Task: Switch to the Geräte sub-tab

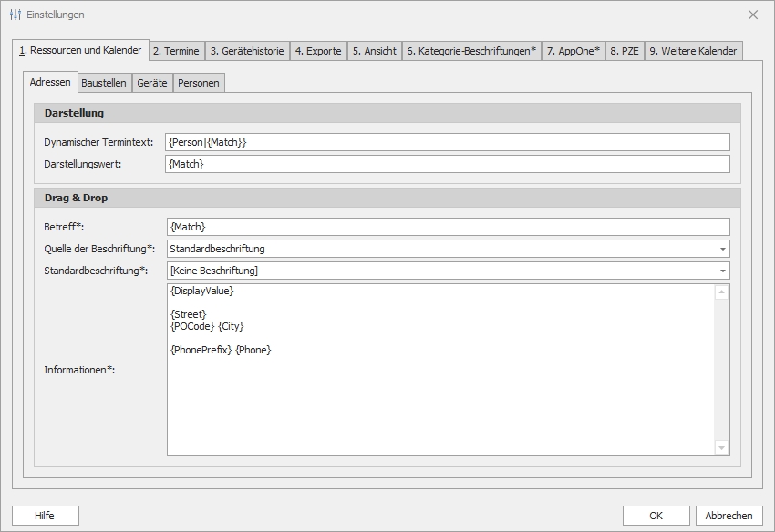Action: [x=152, y=83]
